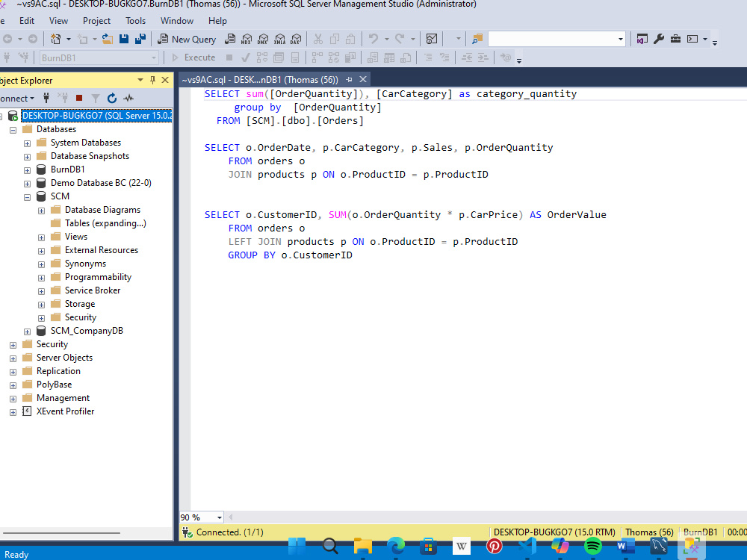Select Tables (expanding...) tree item
The image size is (747, 560).
click(105, 223)
